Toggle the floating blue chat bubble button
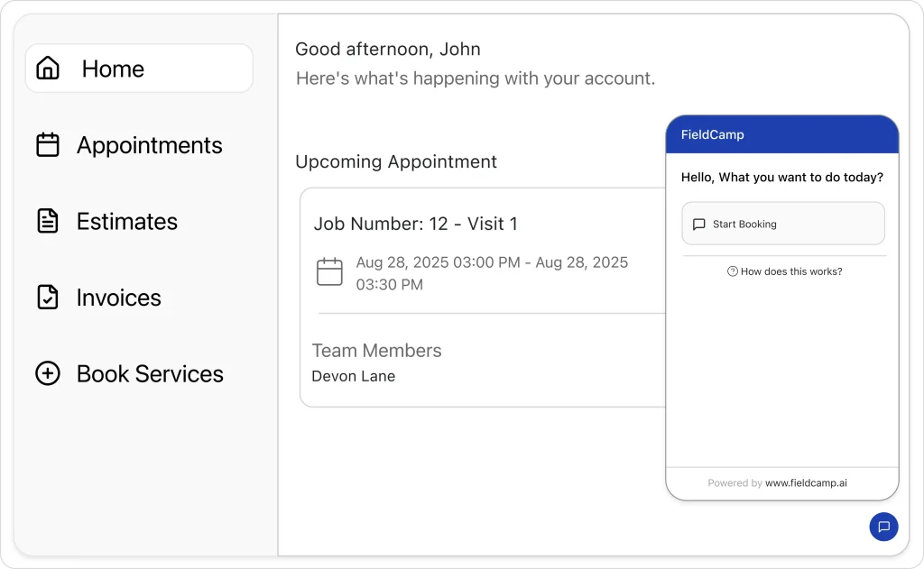 [883, 527]
